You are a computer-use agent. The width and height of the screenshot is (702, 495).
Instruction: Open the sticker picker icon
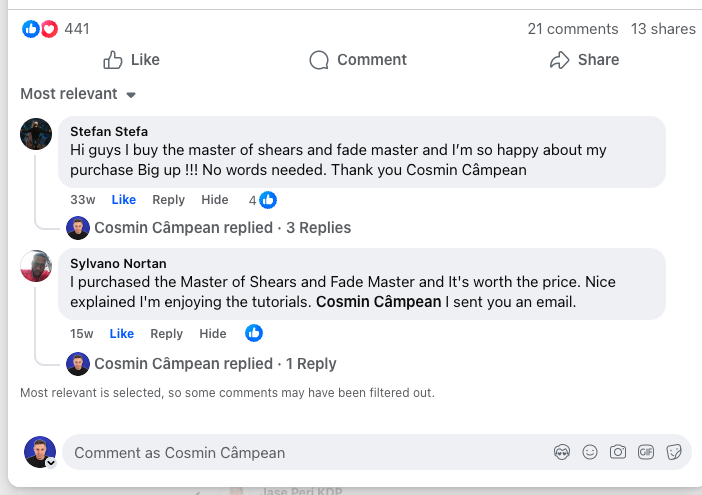[x=674, y=452]
